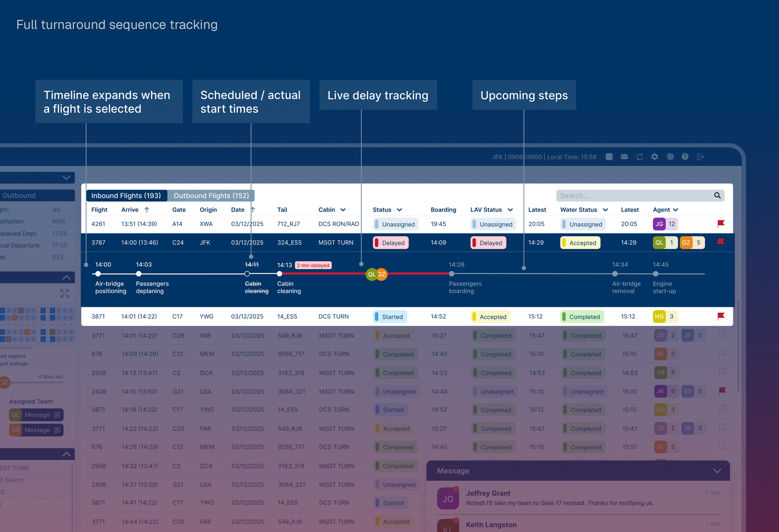
Task: Click the Cabin cleaning 14:13 timeline point
Action: [x=280, y=274]
